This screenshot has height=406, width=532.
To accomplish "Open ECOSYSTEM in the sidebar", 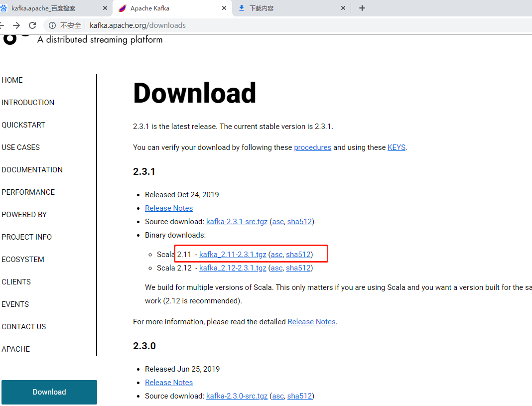I will (23, 259).
